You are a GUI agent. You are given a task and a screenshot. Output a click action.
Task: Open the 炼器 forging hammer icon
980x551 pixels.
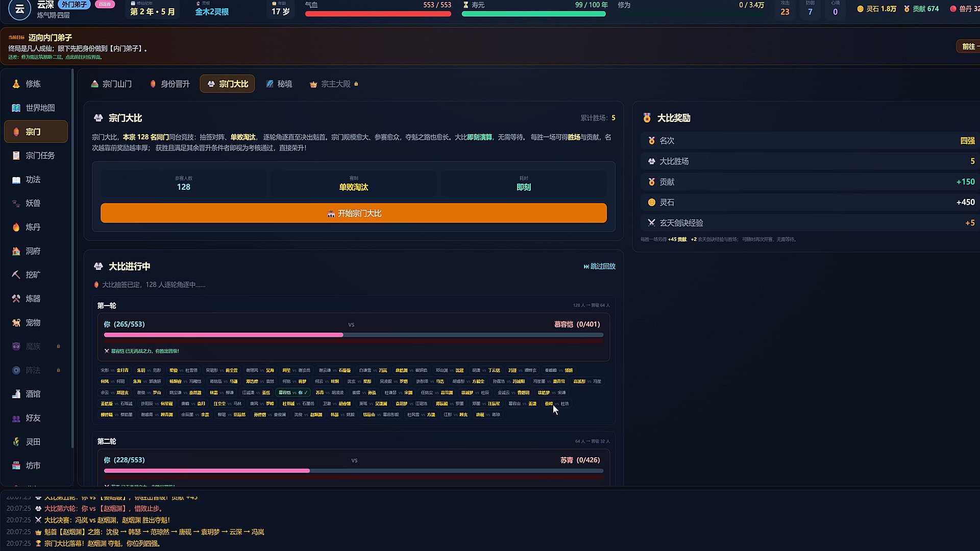[16, 298]
